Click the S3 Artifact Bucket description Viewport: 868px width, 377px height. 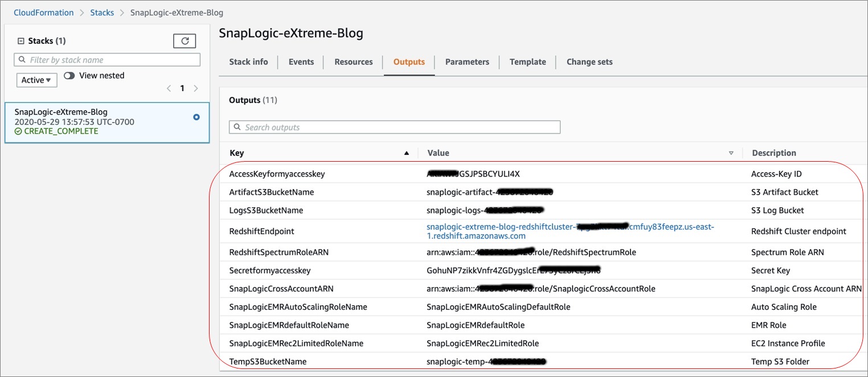pos(785,192)
